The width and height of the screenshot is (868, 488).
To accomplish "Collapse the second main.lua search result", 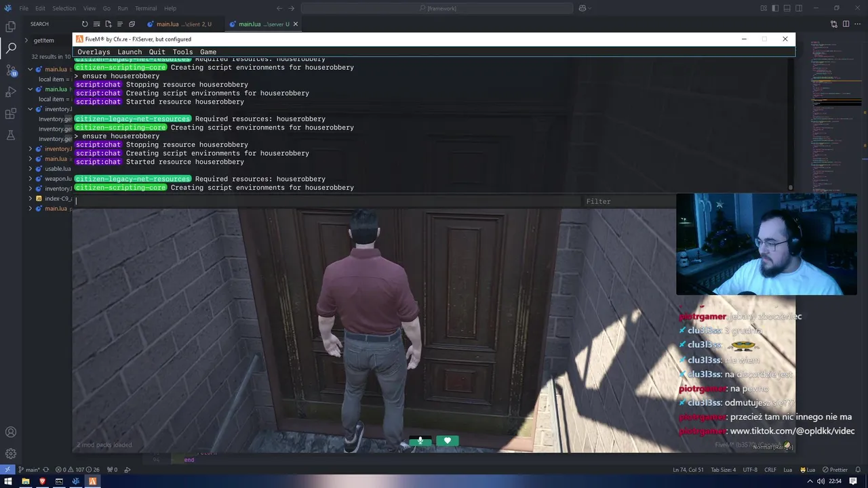I will [30, 89].
